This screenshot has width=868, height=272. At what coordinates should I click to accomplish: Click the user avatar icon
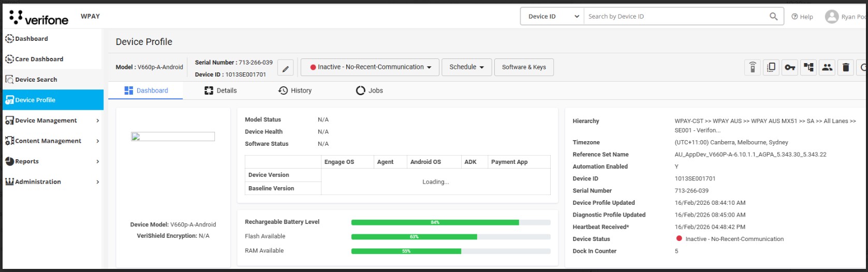point(831,17)
